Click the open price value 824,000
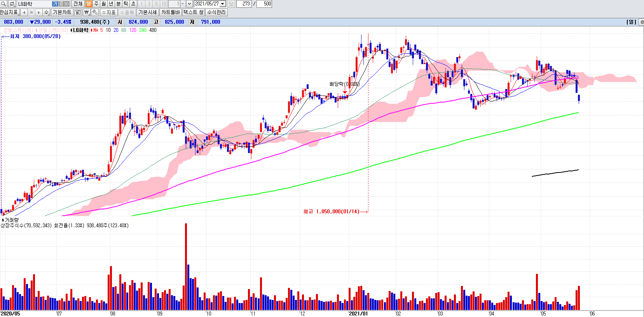644x317 pixels. pos(138,22)
